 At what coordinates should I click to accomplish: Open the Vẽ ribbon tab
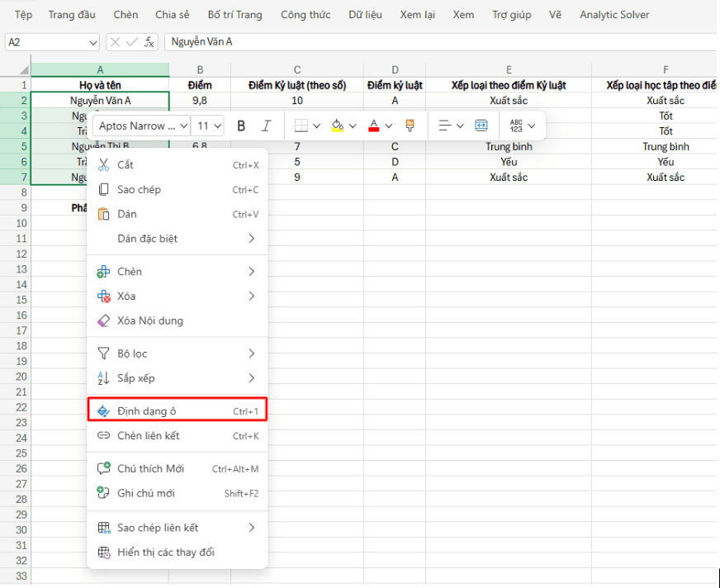tap(555, 15)
